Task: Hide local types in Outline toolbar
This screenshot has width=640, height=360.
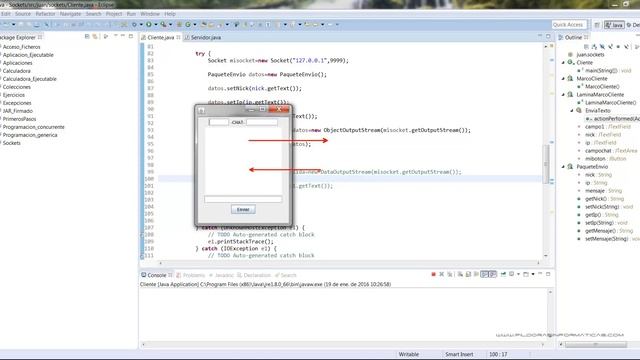Action: coord(627,47)
